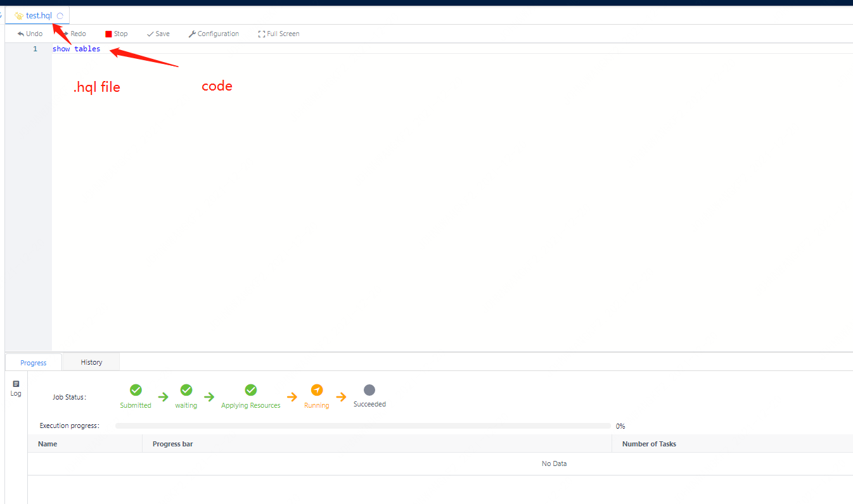Click the green waiting status checkmark
This screenshot has width=853, height=504.
click(186, 390)
